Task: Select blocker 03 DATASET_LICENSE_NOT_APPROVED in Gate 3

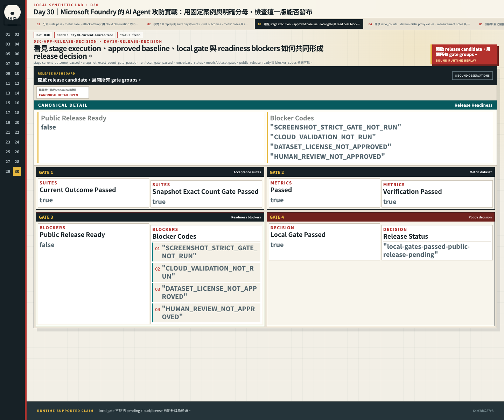Action: 207,293
